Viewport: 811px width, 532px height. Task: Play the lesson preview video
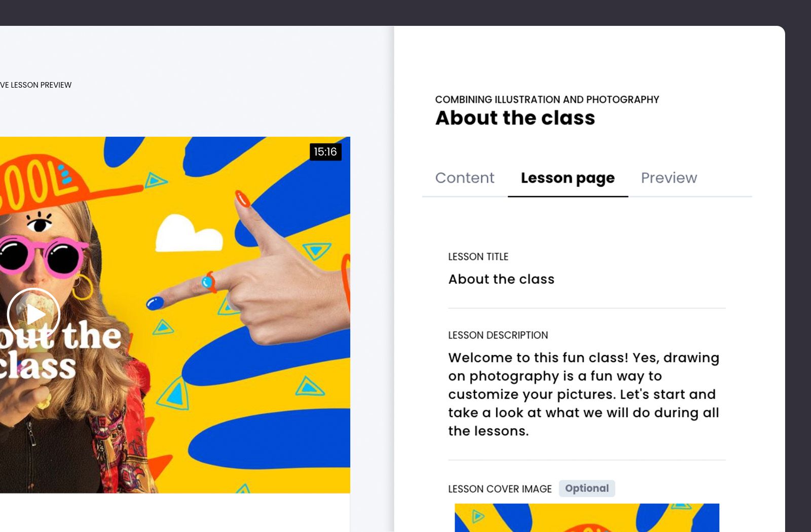pos(34,315)
